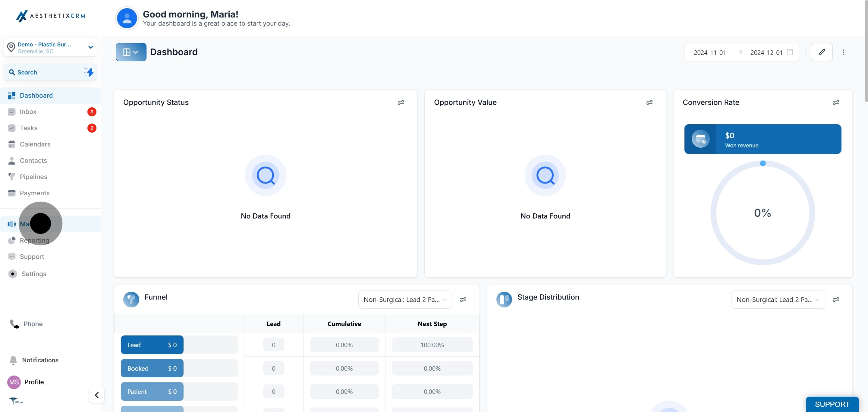Open Opportunity Status filter settings icon

401,102
